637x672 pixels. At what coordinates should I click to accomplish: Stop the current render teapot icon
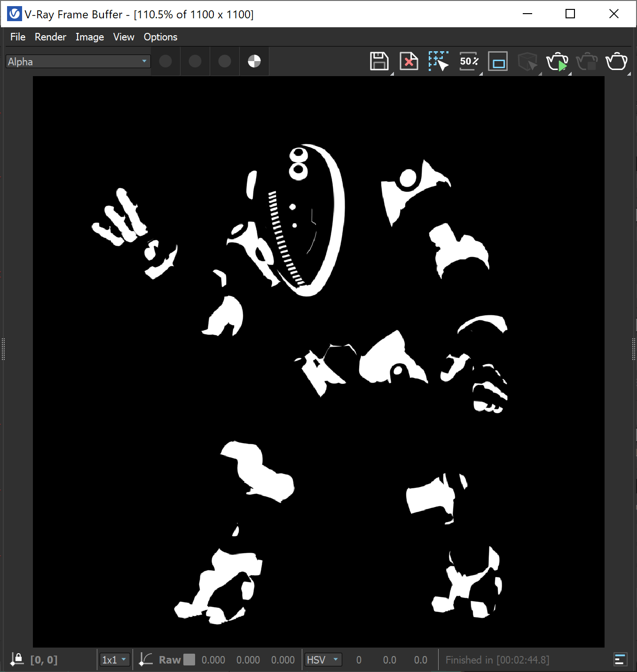587,61
